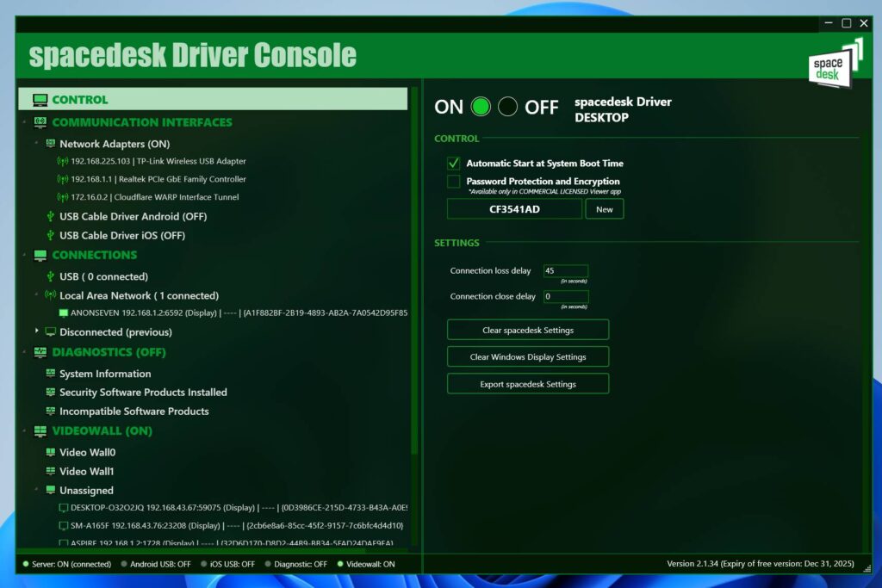This screenshot has width=882, height=588.
Task: Click the DIAGNOSTICS icon
Action: (x=40, y=352)
